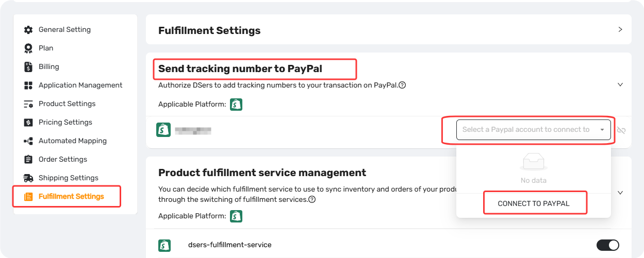This screenshot has height=258, width=644.
Task: Click the Billing document icon
Action: (x=28, y=67)
